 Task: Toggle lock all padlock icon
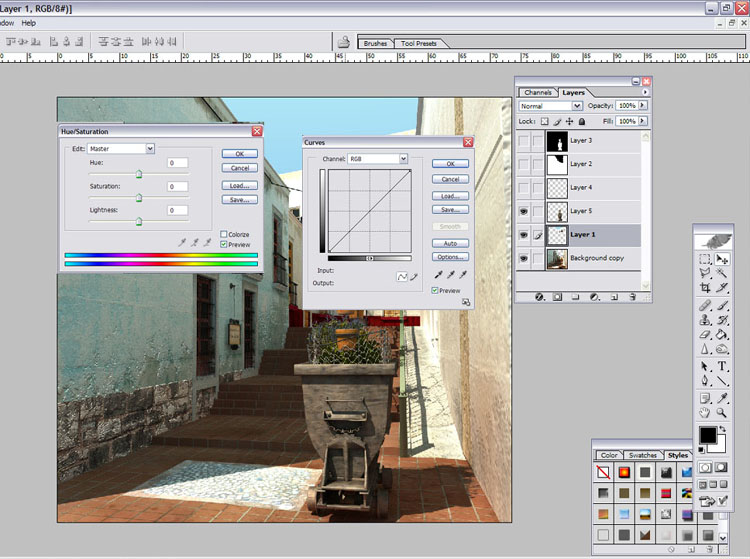tap(582, 121)
